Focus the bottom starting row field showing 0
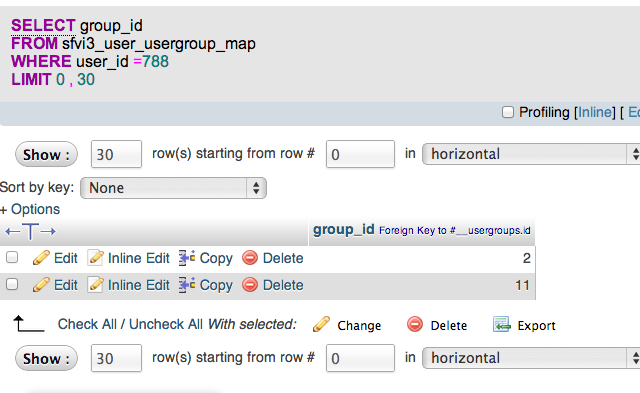The width and height of the screenshot is (640, 393). tap(360, 358)
